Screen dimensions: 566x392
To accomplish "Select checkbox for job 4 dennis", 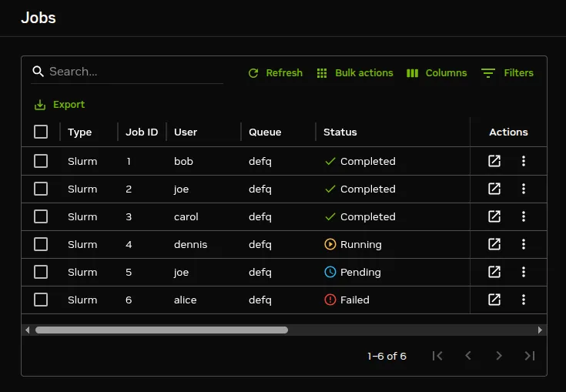I will (41, 244).
